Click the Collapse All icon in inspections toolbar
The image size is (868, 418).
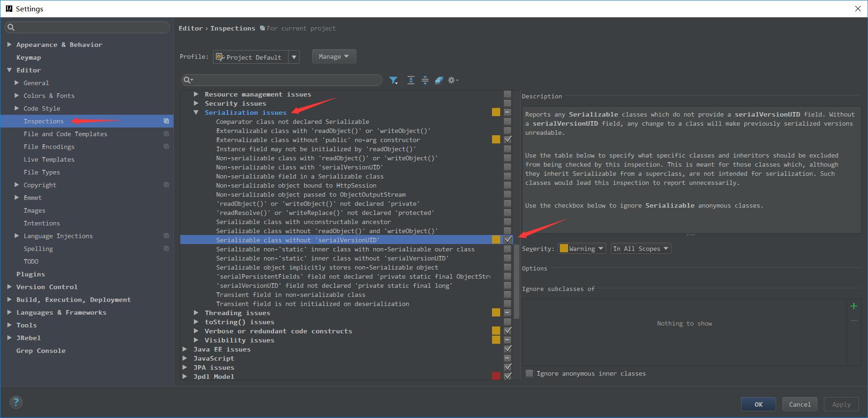[x=425, y=81]
